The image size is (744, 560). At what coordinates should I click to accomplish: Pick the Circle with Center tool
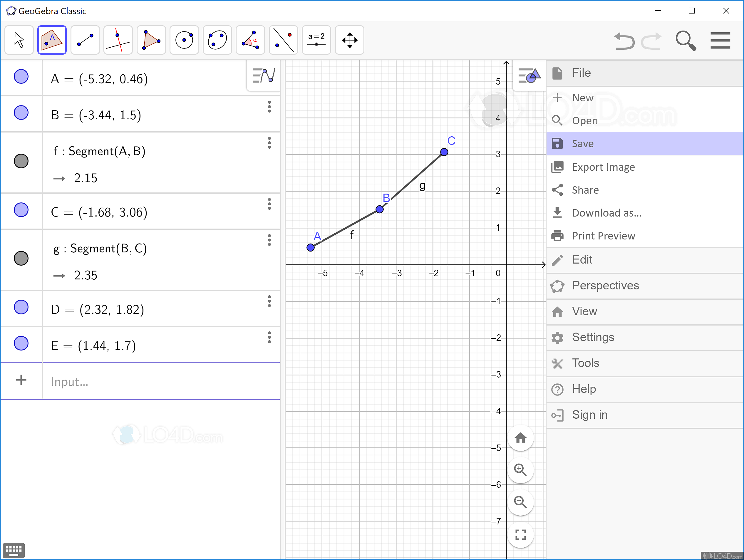(184, 40)
